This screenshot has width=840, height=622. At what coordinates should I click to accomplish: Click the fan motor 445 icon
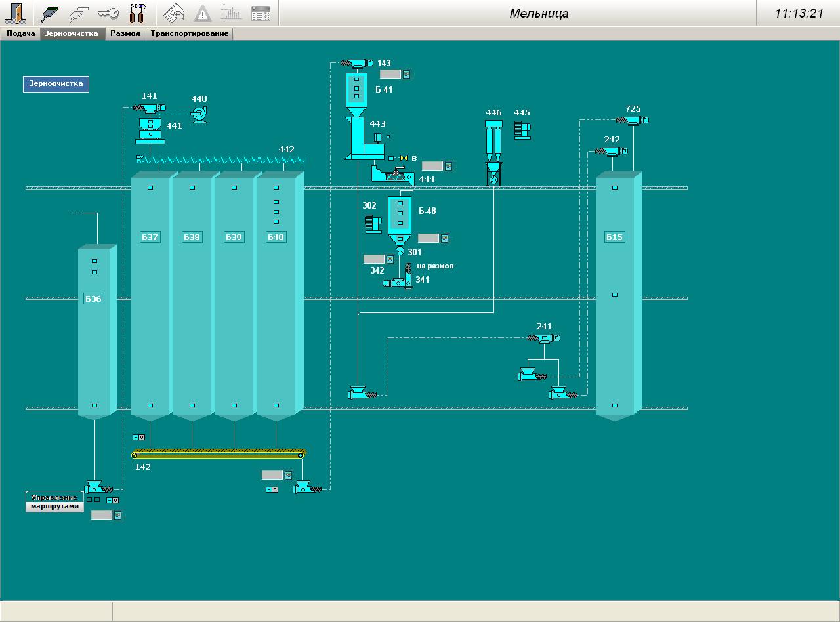pyautogui.click(x=522, y=129)
